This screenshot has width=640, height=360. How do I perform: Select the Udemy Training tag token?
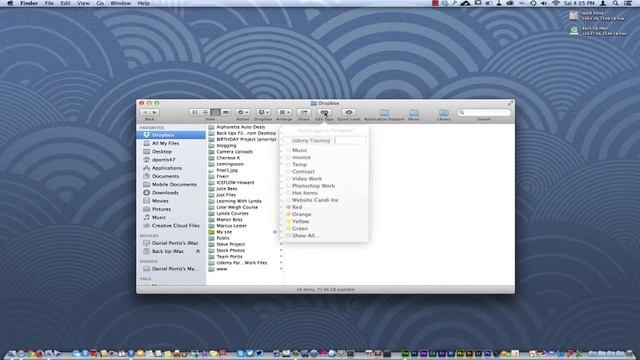tap(311, 140)
